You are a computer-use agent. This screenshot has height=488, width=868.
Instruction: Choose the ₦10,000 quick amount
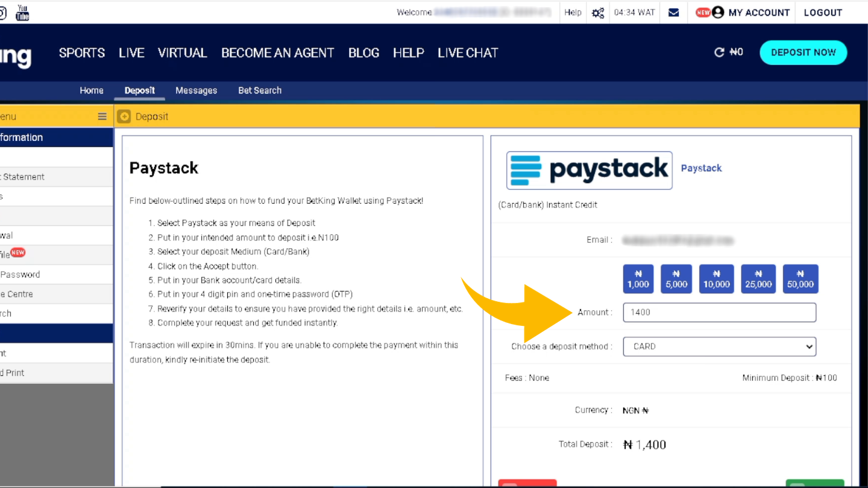click(717, 279)
